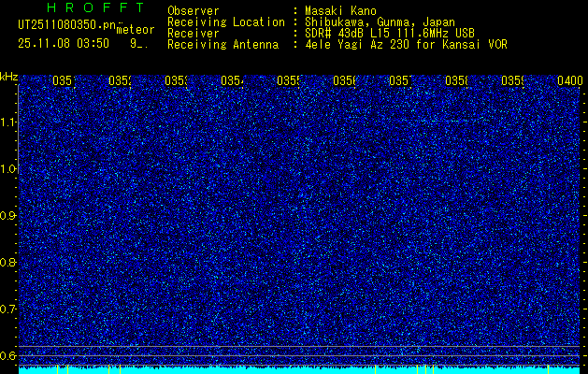Click the 0358 time marker
The height and width of the screenshot is (374, 588).
click(x=457, y=80)
